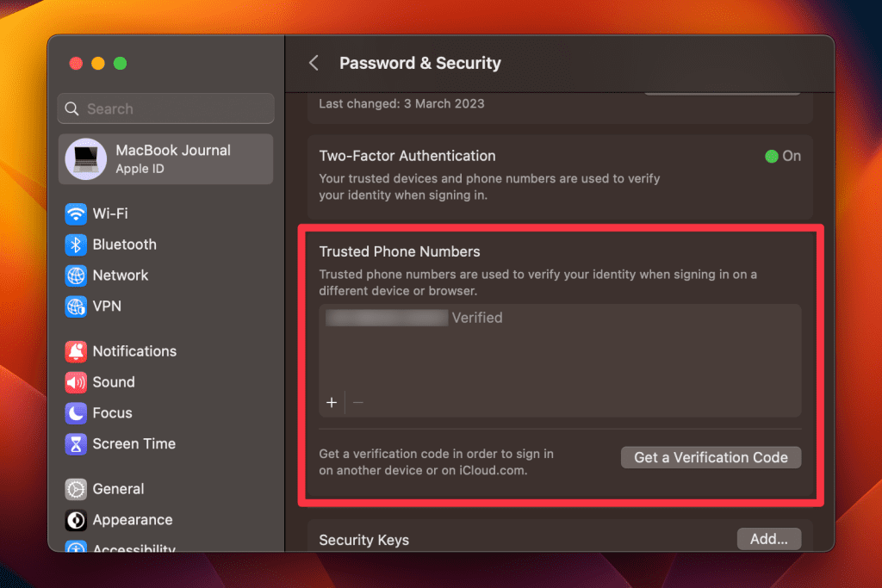Image resolution: width=882 pixels, height=588 pixels.
Task: Click the General gear icon
Action: click(x=76, y=489)
